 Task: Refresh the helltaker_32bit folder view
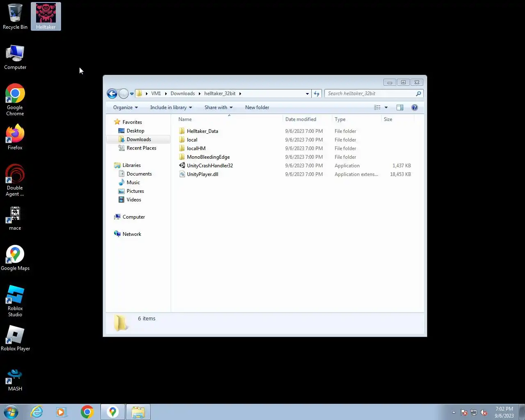pos(316,94)
